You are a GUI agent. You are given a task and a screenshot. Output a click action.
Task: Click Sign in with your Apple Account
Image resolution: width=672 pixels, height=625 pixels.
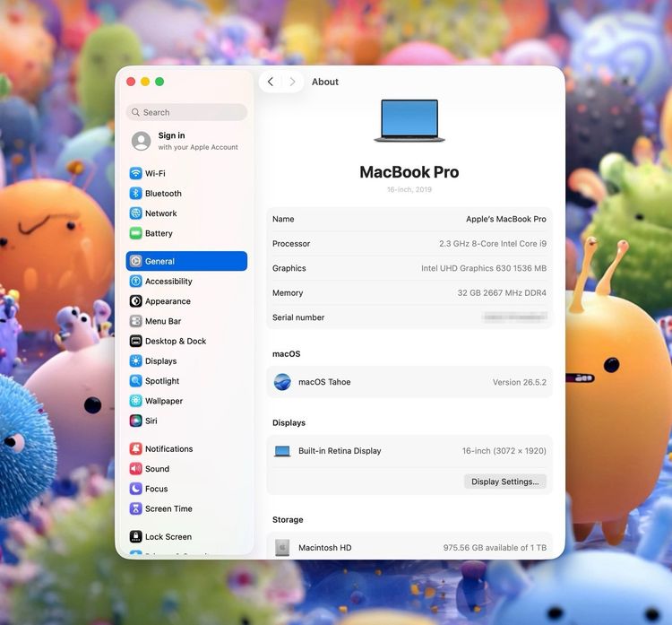186,141
